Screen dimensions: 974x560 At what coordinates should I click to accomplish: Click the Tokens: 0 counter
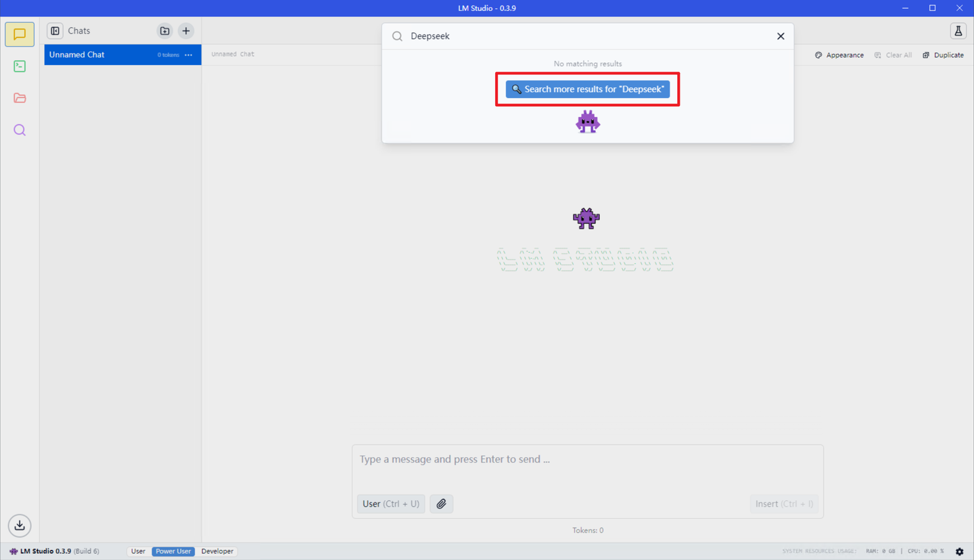pyautogui.click(x=588, y=530)
